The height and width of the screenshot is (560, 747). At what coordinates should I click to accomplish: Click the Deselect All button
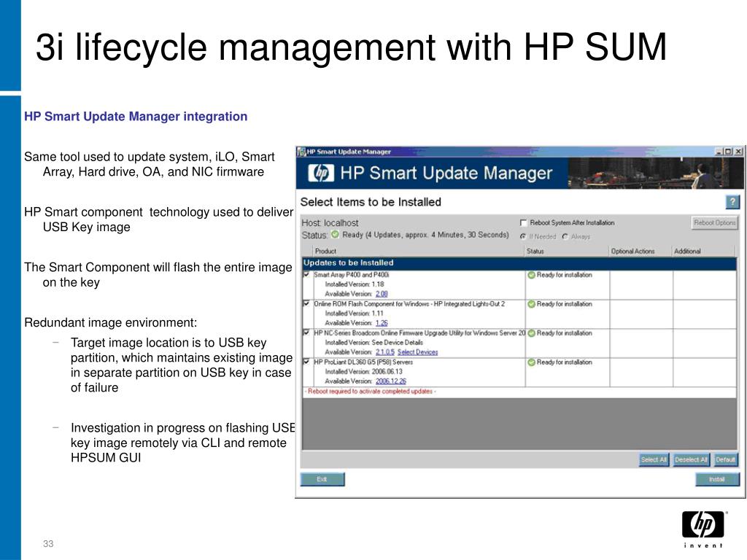click(x=691, y=459)
